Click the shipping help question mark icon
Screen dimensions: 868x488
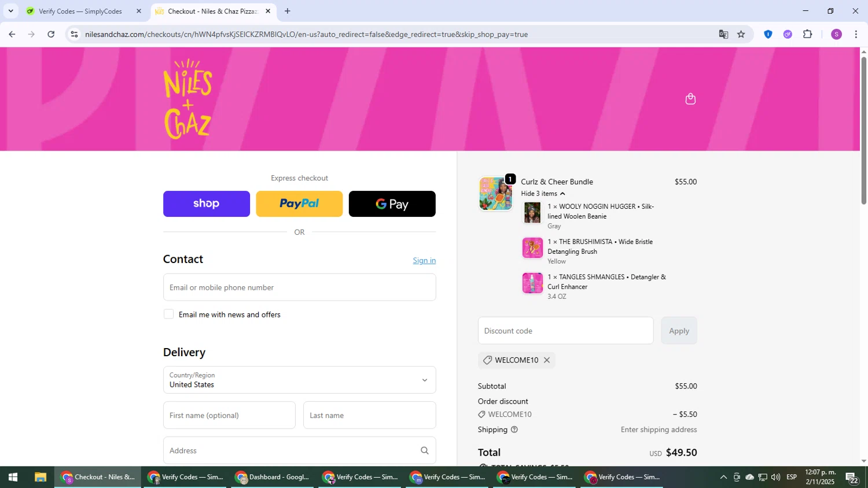(x=514, y=430)
